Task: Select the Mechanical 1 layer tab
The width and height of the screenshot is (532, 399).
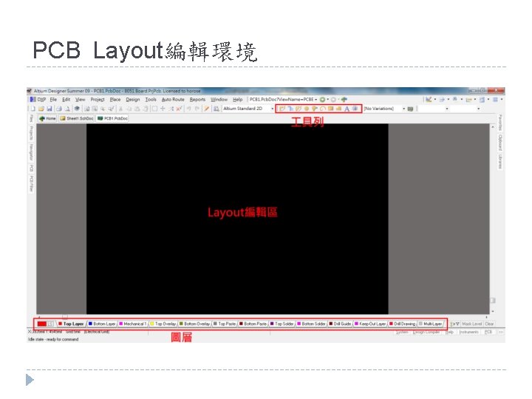Action: click(x=132, y=324)
